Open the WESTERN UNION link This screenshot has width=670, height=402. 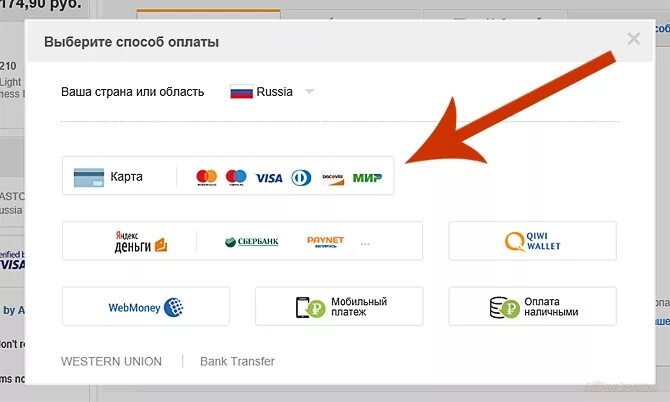(112, 361)
